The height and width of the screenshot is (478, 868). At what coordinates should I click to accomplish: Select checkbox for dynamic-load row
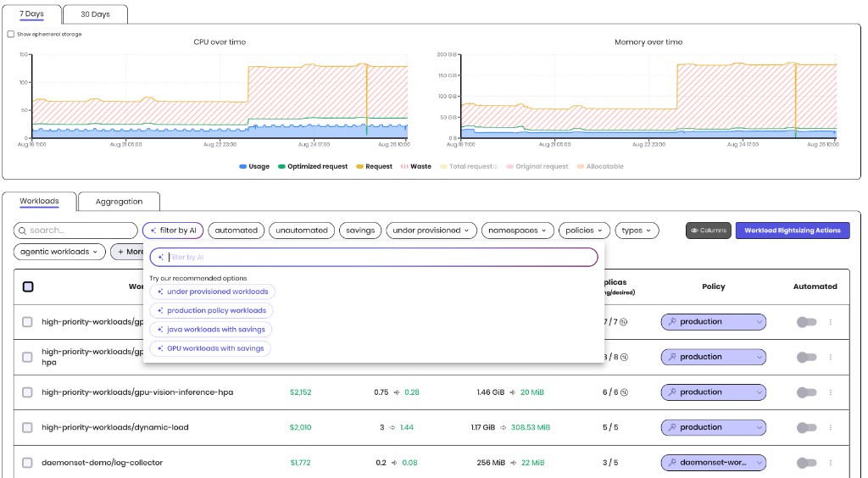(27, 428)
